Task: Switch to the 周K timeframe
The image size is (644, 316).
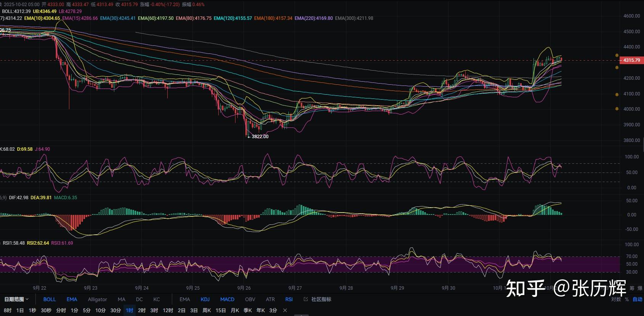Action: (207, 310)
